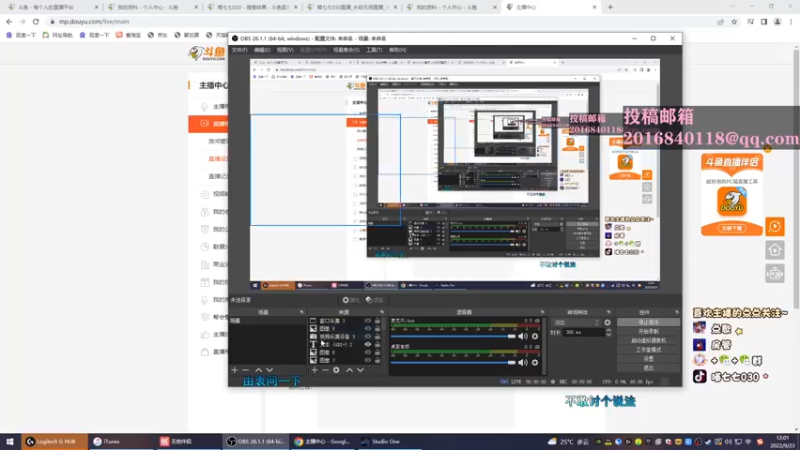Mute the 桌面音频 speaker icon
Screen dimensions: 800x450
[x=523, y=362]
